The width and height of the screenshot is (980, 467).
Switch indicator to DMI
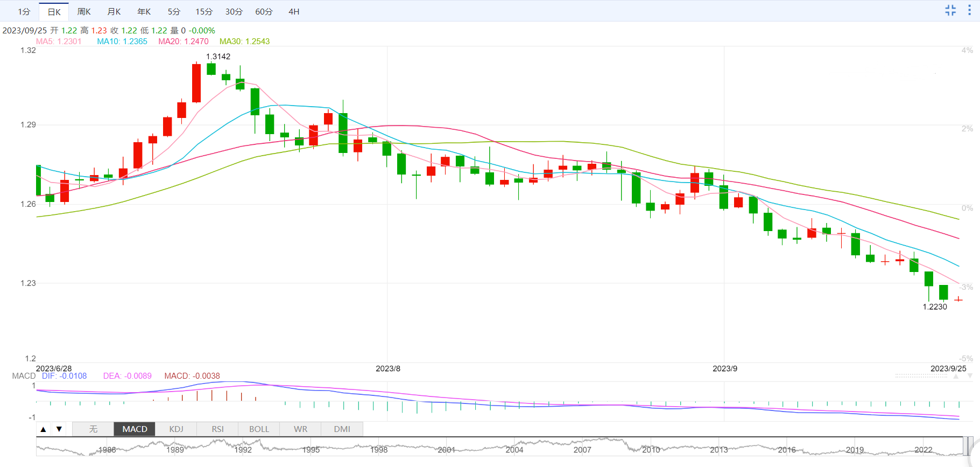tap(342, 429)
